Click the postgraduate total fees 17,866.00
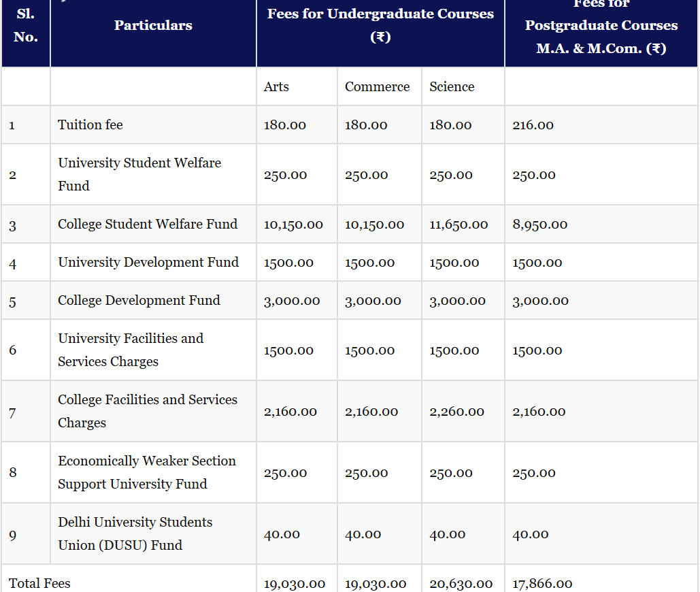Viewport: 700px width, 592px height. click(x=542, y=584)
